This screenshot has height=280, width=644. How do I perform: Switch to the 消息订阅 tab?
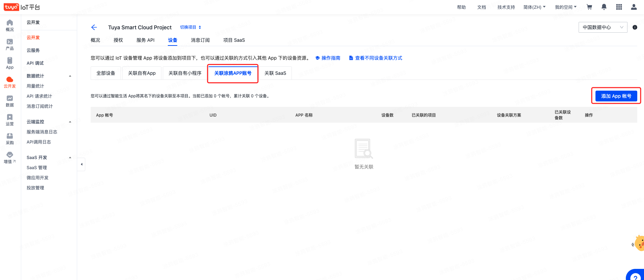coord(200,40)
